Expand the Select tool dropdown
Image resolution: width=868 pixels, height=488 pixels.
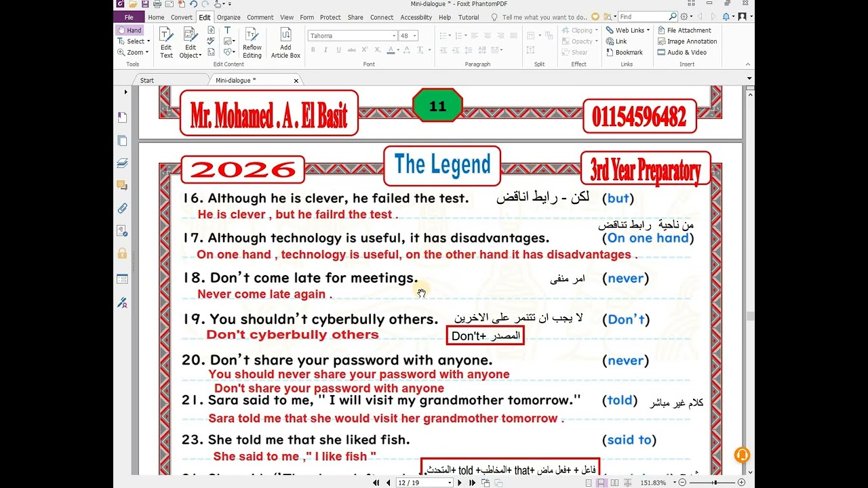(147, 41)
